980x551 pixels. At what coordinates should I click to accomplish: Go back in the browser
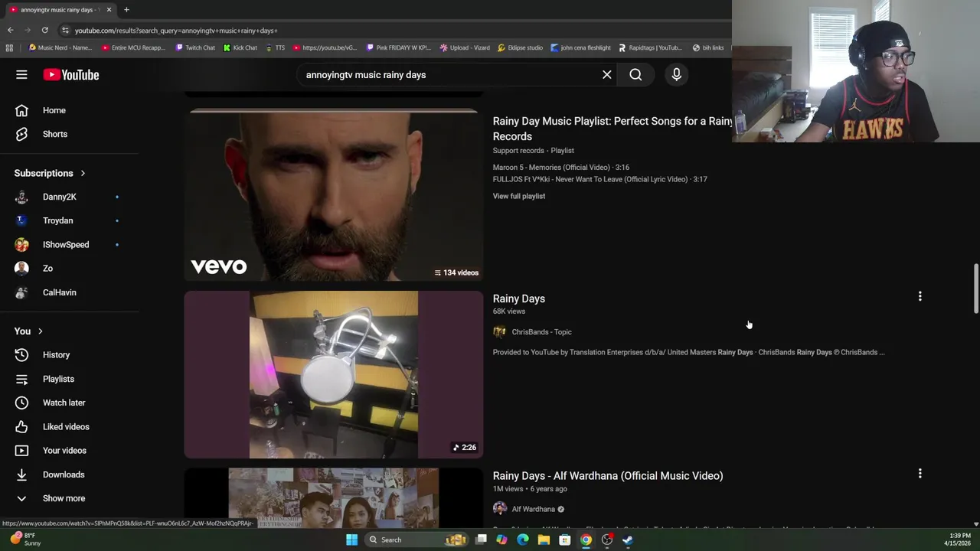click(x=10, y=30)
